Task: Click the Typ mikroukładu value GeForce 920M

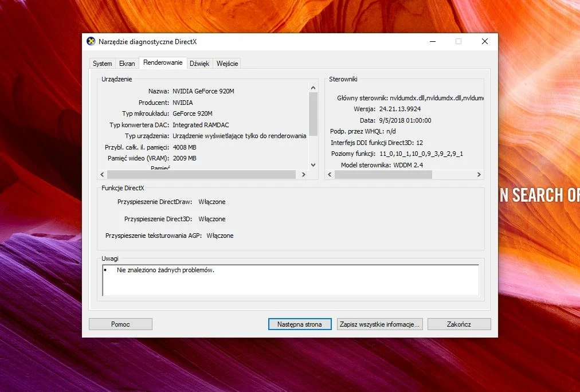Action: click(x=193, y=113)
